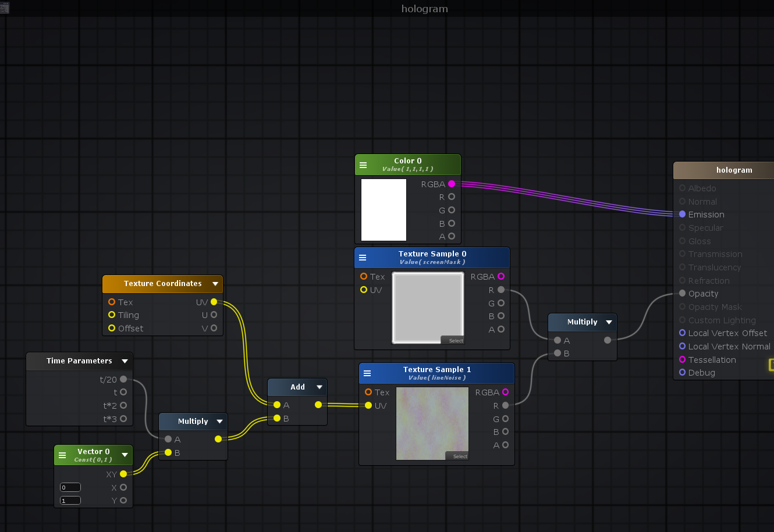The width and height of the screenshot is (774, 532).
Task: Open the Time Parameters node dropdown arrow
Action: 125,361
